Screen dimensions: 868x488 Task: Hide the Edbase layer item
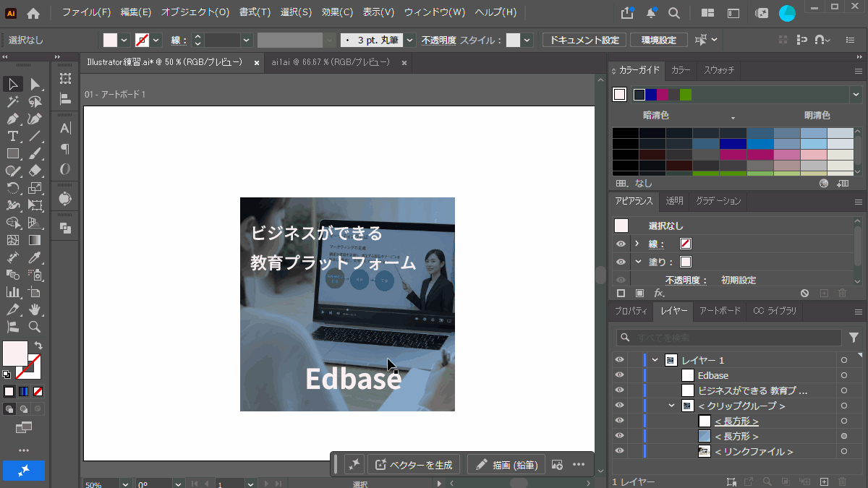click(619, 375)
